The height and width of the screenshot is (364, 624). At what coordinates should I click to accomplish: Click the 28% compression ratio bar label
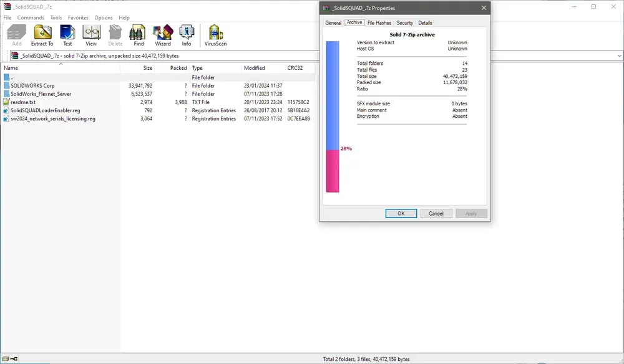[346, 148]
